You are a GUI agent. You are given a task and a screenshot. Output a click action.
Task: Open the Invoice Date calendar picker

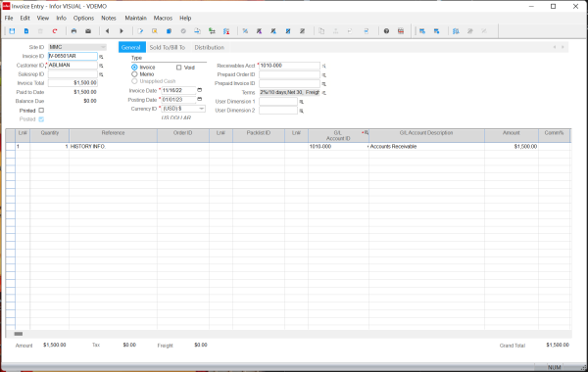[x=200, y=90]
